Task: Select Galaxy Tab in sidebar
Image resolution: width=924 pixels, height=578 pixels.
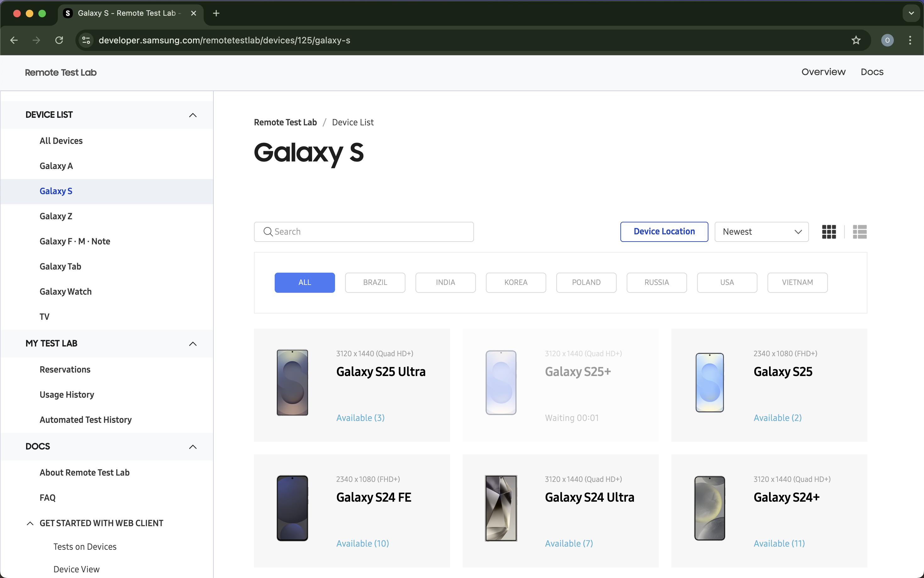Action: pyautogui.click(x=60, y=266)
